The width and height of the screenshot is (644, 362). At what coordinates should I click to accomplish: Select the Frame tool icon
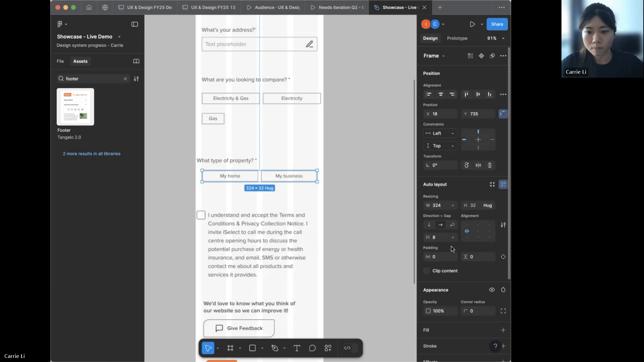coord(230,348)
